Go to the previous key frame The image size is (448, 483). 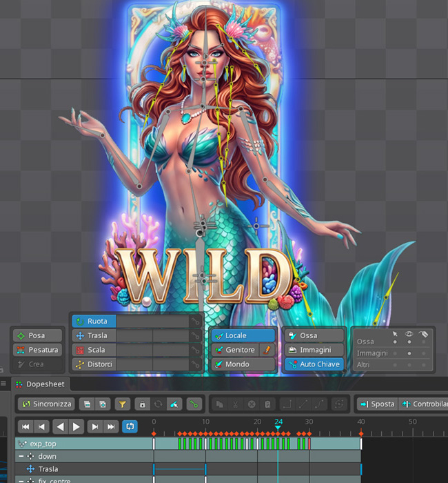(x=41, y=426)
